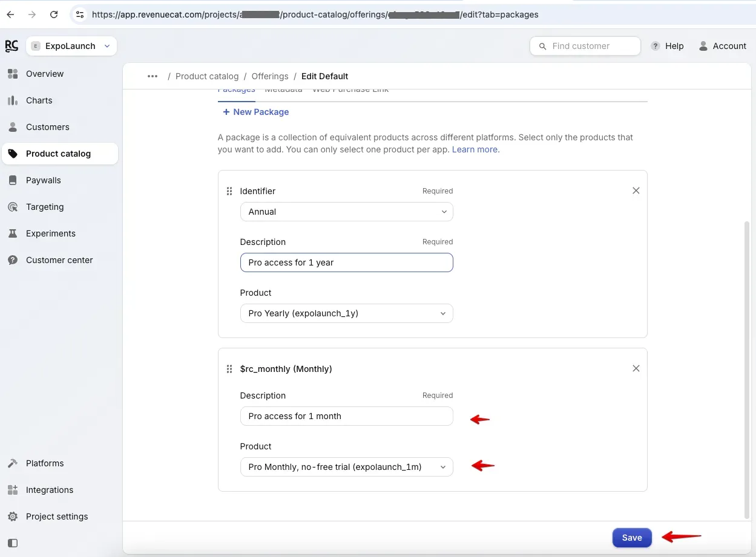Go to Offerings breadcrumb link
The width and height of the screenshot is (756, 557).
tap(270, 76)
